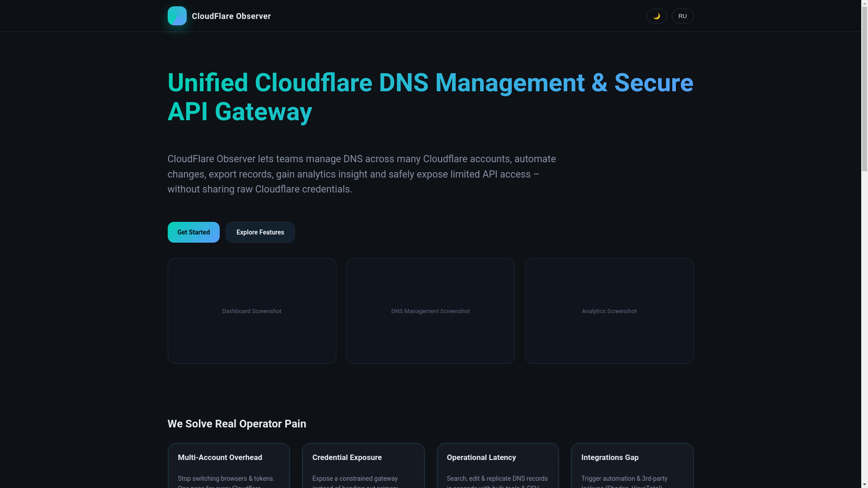
Task: Click the page's vertical scrollbar thumb
Action: coord(864,88)
